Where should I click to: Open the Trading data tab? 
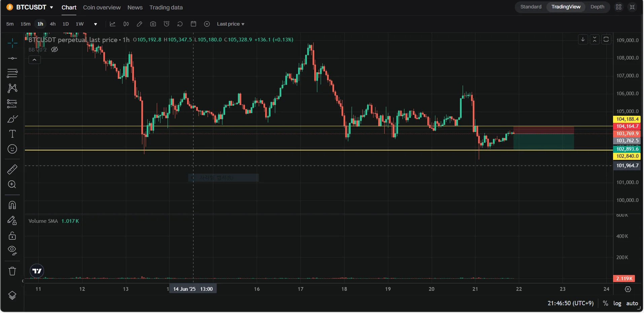click(166, 7)
